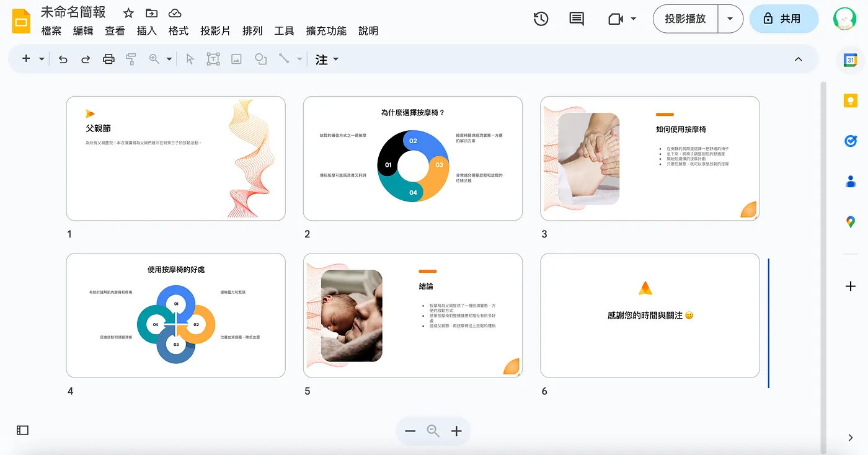Expand the toolbar zoom dropdown arrow

(169, 60)
